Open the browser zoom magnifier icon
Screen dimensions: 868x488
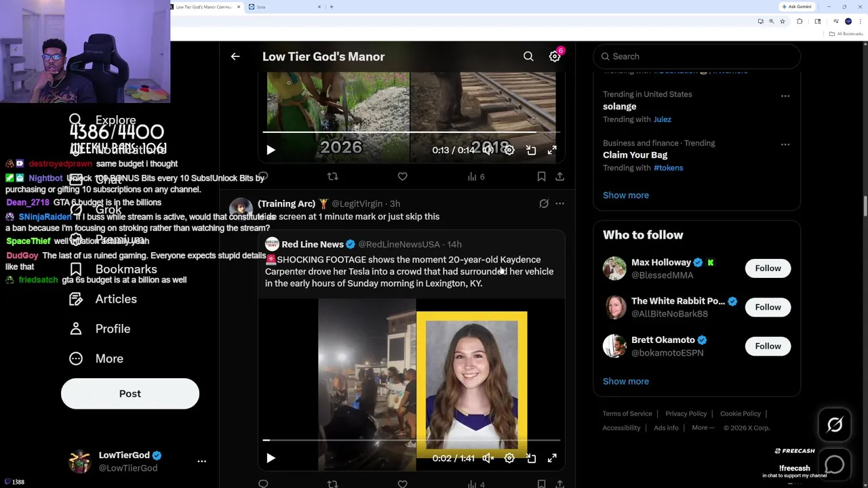tap(771, 22)
